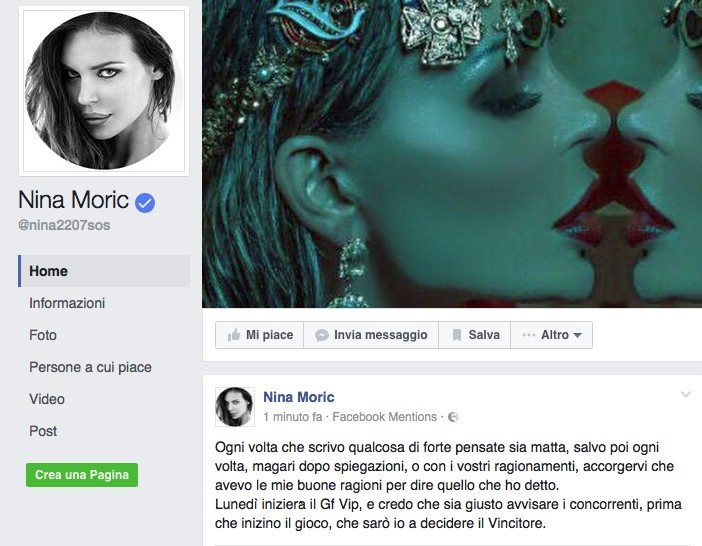
Task: Click the small post author avatar
Action: click(x=235, y=407)
